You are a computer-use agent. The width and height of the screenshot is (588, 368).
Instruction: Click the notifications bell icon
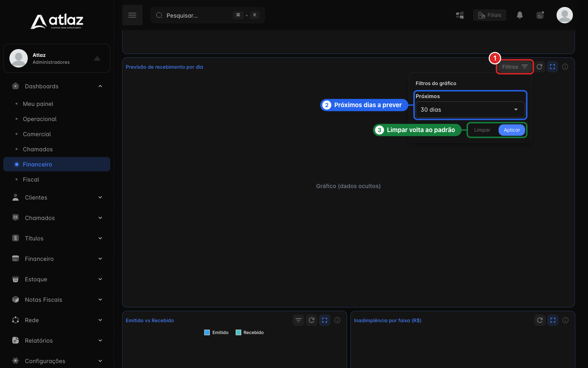click(520, 15)
